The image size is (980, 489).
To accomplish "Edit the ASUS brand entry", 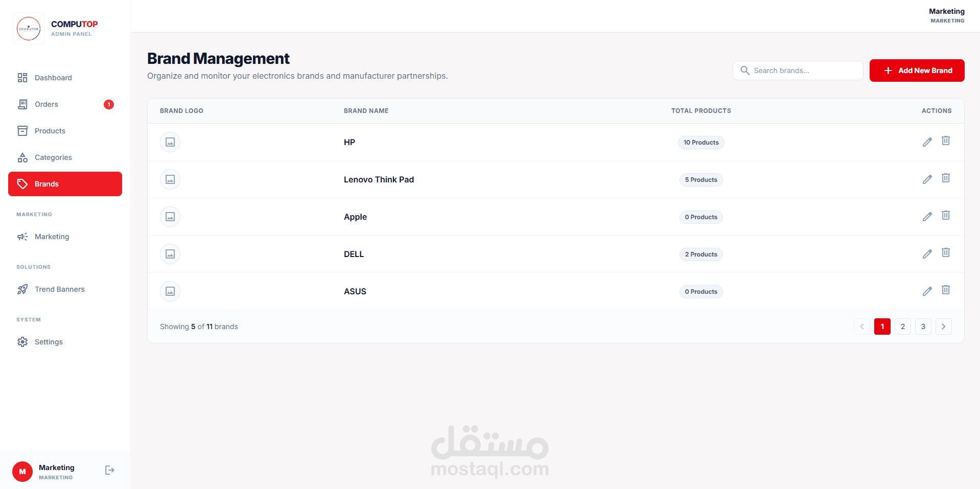I will pos(927,291).
